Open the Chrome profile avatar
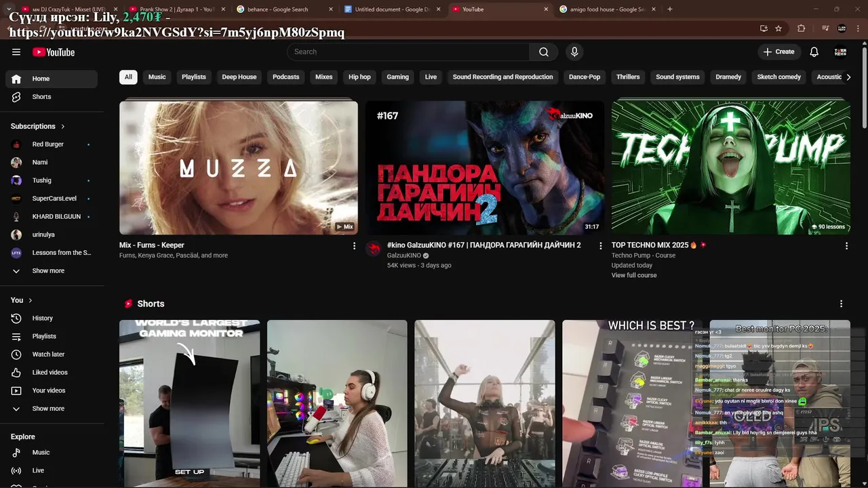The width and height of the screenshot is (868, 488). tap(842, 28)
